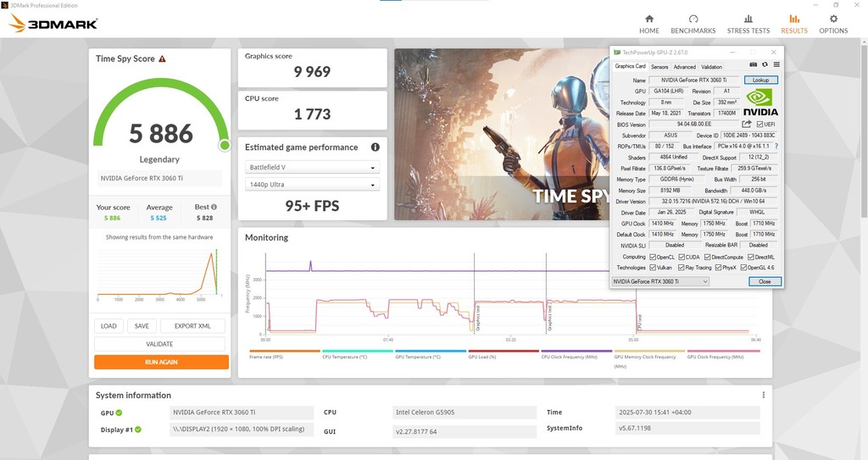Click the SAVE button

(x=142, y=326)
